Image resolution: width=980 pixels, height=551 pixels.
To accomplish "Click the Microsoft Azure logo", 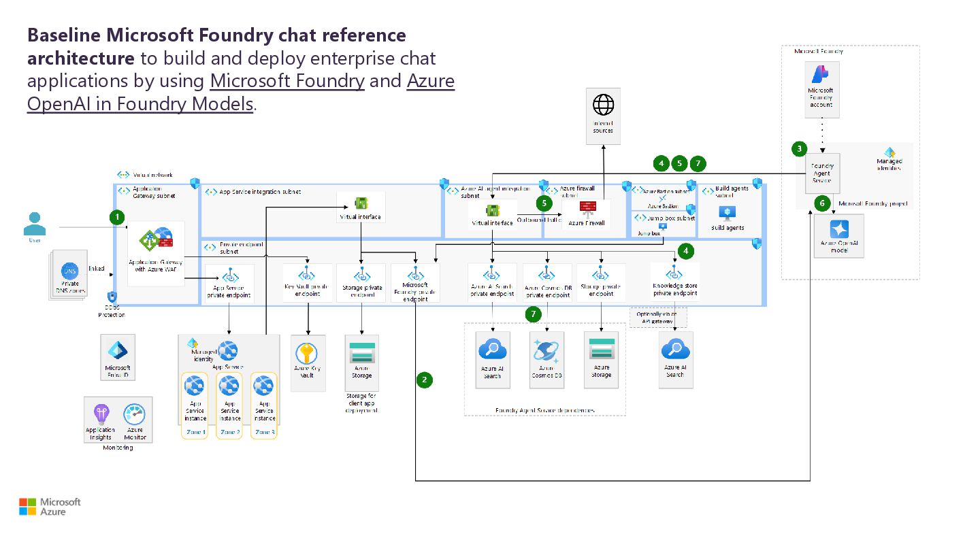I will pos(50,507).
